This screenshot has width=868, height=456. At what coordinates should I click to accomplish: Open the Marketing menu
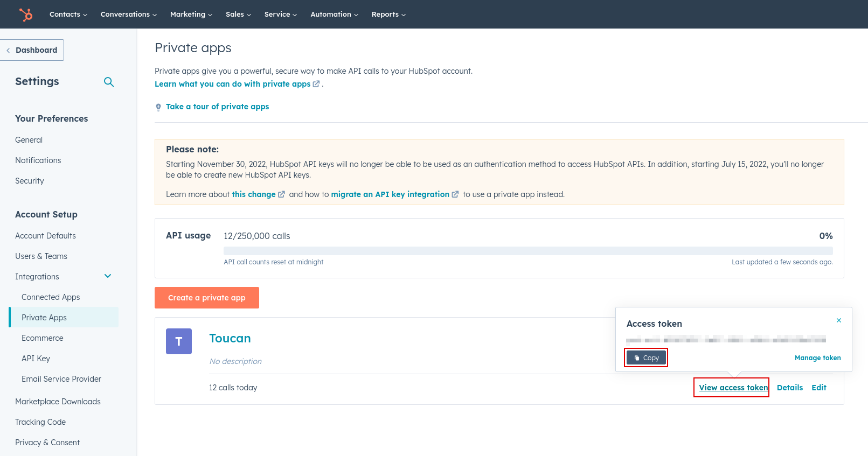(191, 15)
